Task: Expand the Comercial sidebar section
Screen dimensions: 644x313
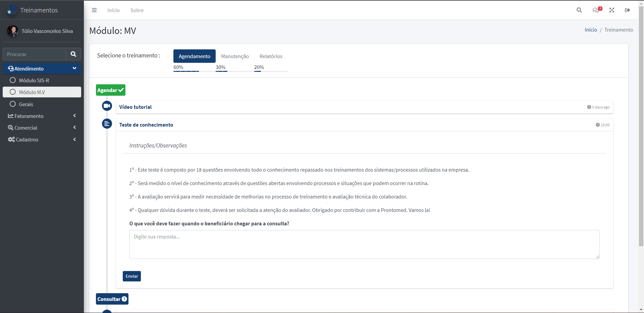Action: 75,127
